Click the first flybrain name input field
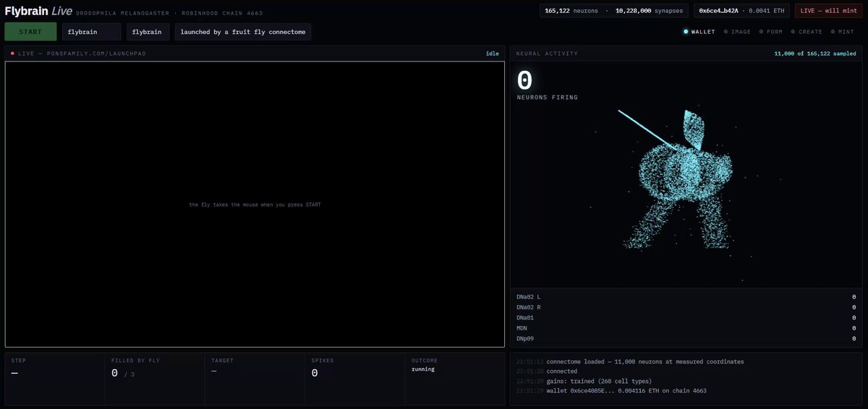 tap(91, 32)
